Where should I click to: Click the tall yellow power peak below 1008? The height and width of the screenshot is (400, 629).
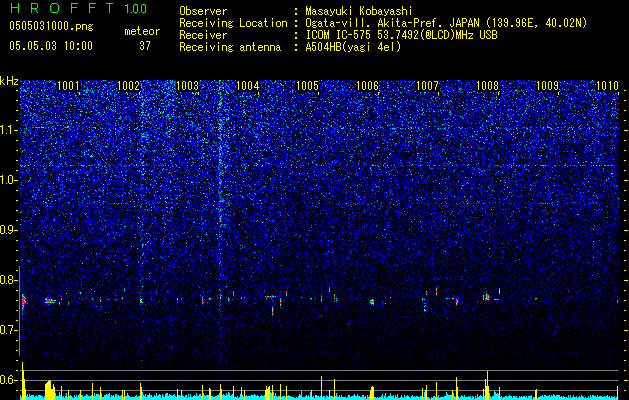(487, 385)
